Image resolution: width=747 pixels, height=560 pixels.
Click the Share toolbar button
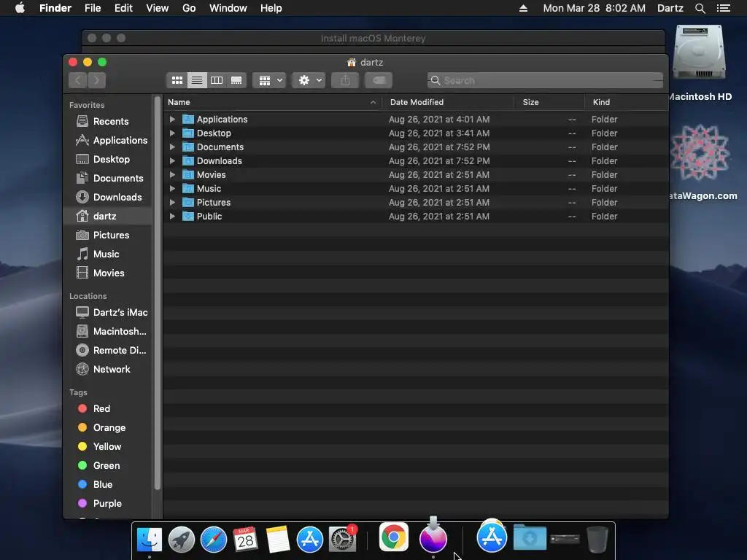(x=345, y=80)
